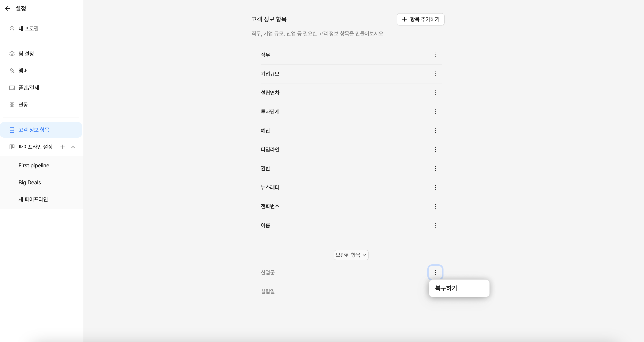This screenshot has height=342, width=644.
Task: Open the three-dot menu for 타임라인
Action: (435, 150)
